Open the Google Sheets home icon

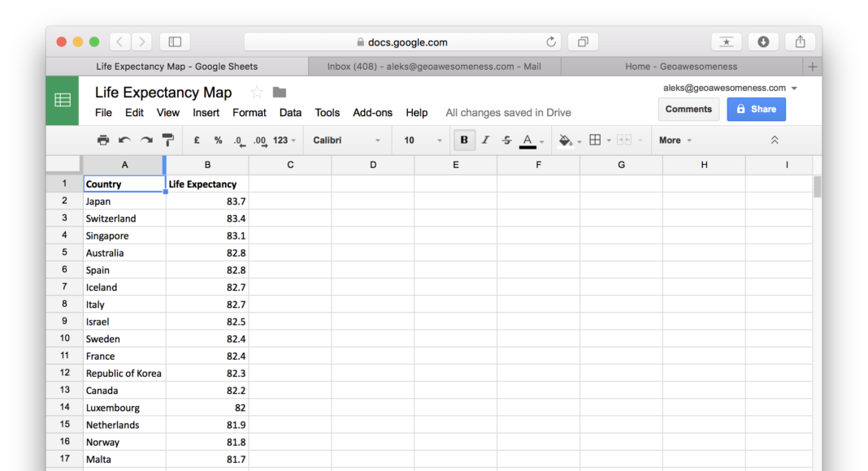click(x=63, y=101)
